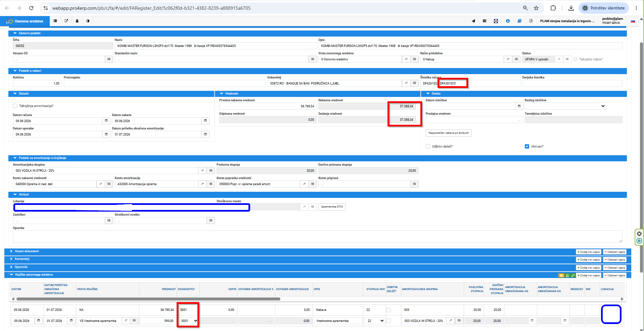Click Dodaj nov zapis in the Opomniki row

tap(589, 268)
